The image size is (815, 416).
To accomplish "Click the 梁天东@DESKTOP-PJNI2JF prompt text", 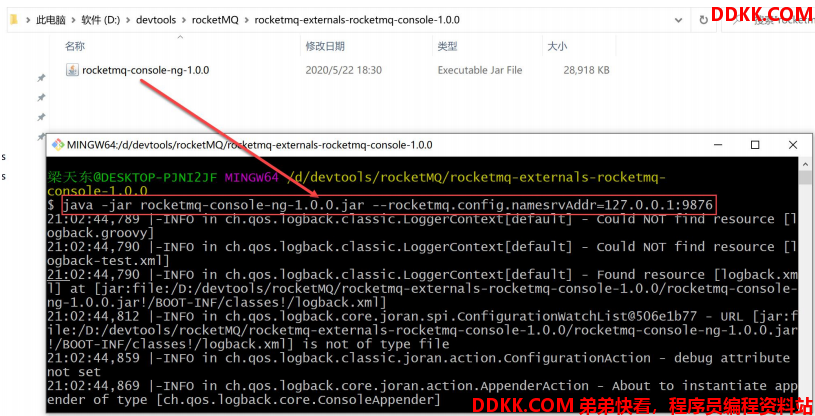I will coord(132,177).
